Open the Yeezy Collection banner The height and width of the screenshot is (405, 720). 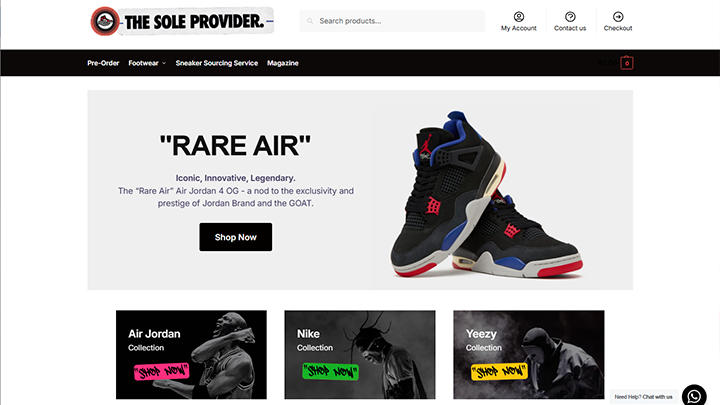[x=529, y=354]
